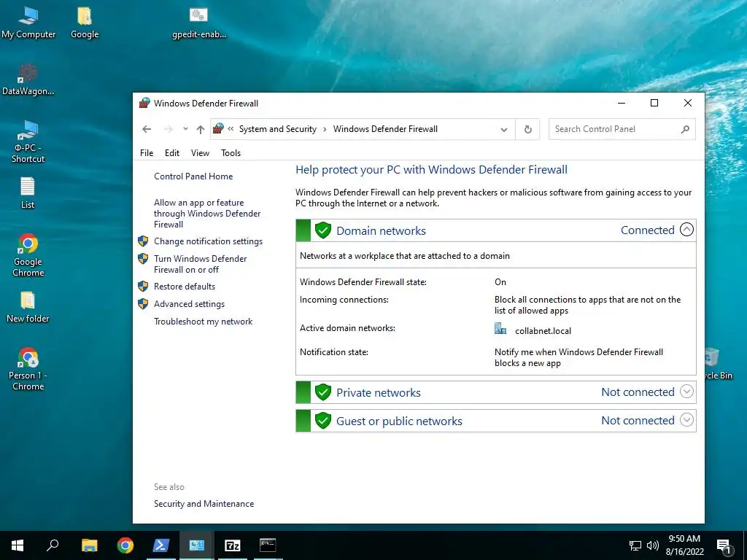Open the File menu

coord(147,153)
